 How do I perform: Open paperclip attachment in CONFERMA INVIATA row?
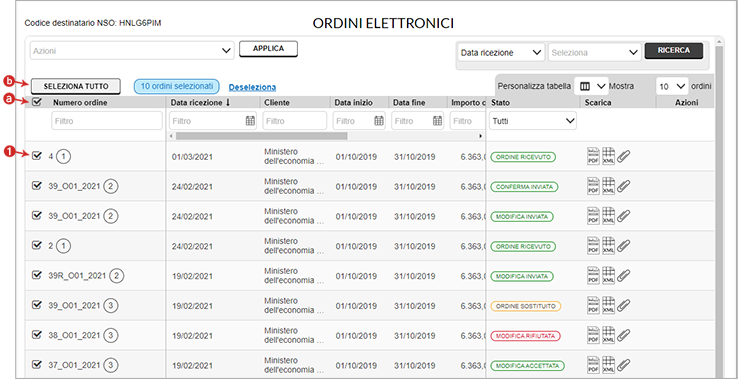click(x=624, y=186)
